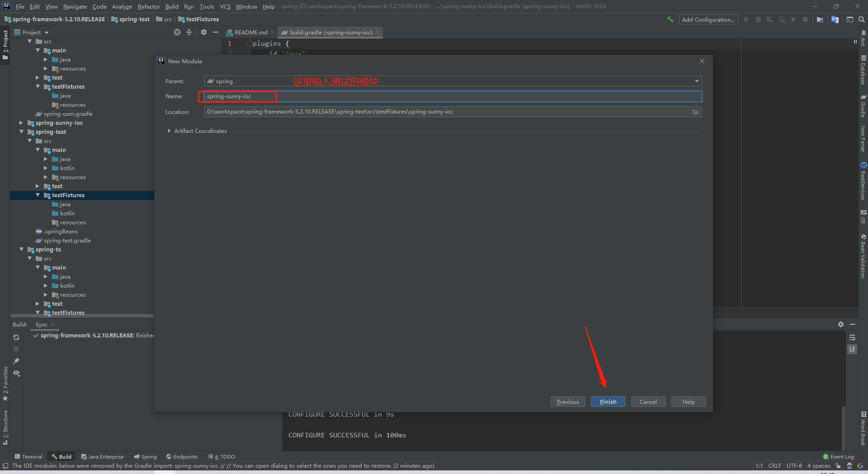Screen dimensions: 868x474
Task: Open the Gradle side panel
Action: tap(863, 105)
